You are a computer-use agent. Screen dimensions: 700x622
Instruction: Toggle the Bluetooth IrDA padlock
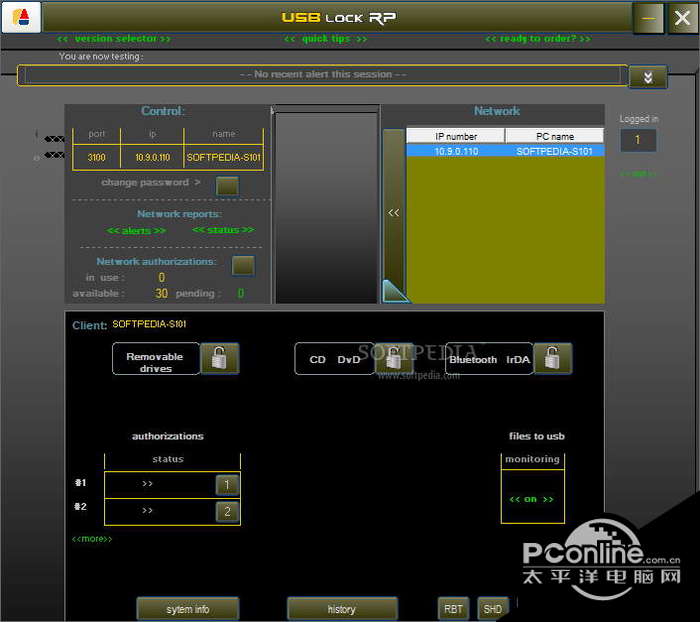[x=552, y=358]
